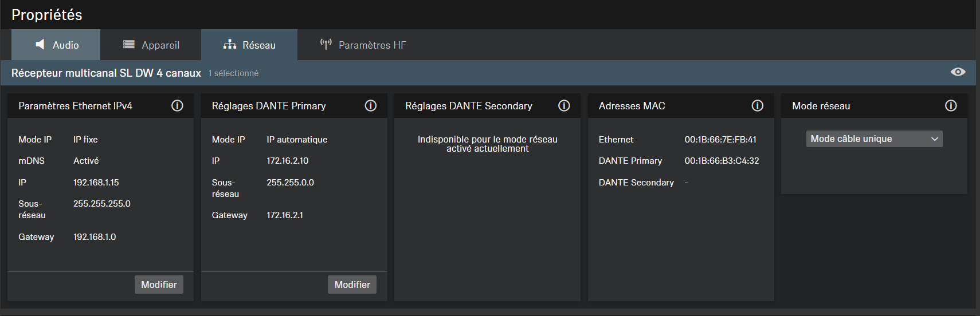980x316 pixels.
Task: Toggle the eye visibility icon in receiver header
Action: pos(958,72)
